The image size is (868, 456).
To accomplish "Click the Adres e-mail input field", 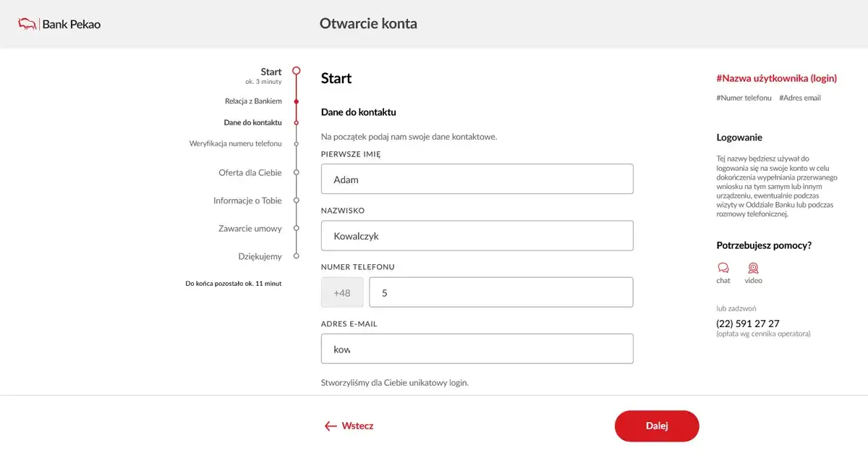I will click(x=477, y=348).
